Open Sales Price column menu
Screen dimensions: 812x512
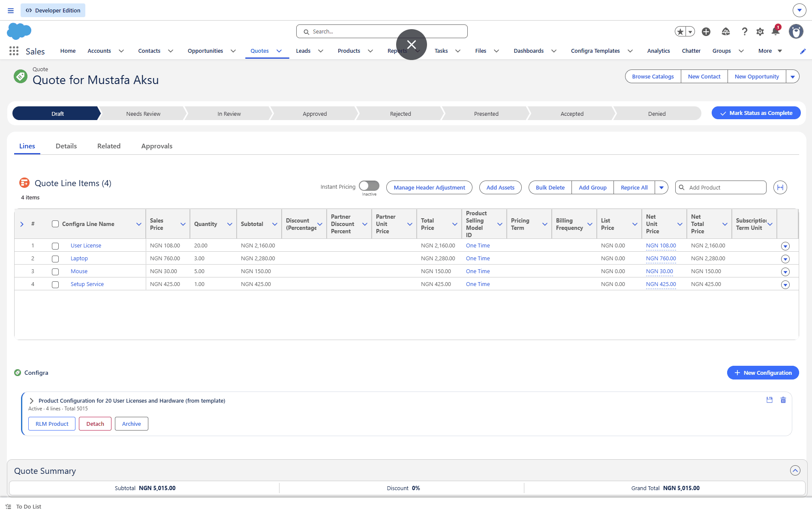[183, 224]
